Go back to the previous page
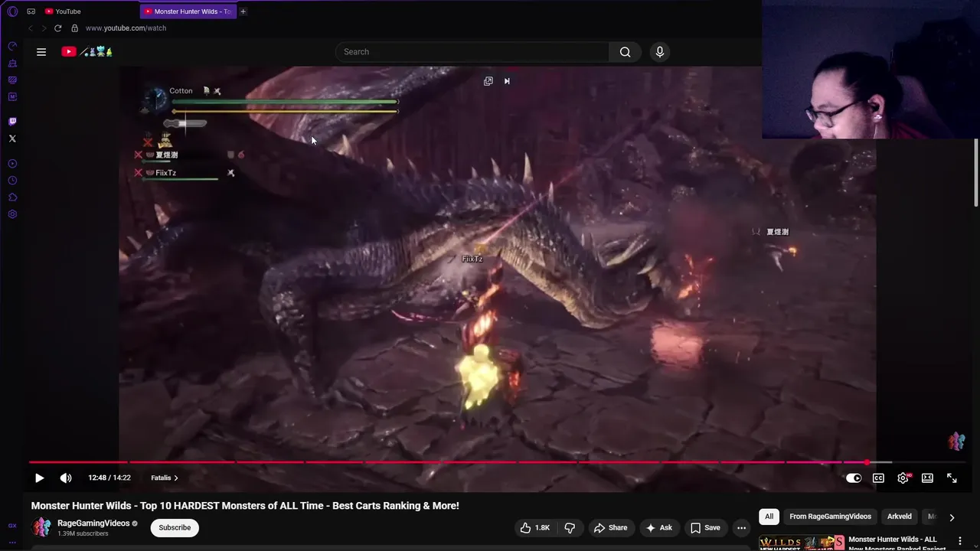 [x=31, y=28]
